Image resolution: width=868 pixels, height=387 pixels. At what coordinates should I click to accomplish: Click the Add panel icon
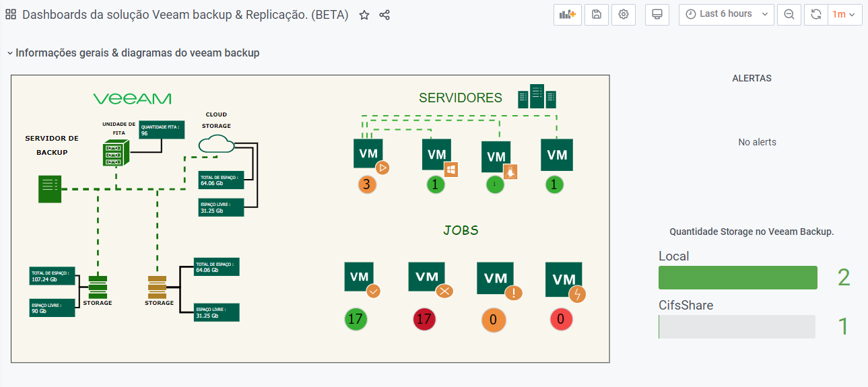point(567,14)
